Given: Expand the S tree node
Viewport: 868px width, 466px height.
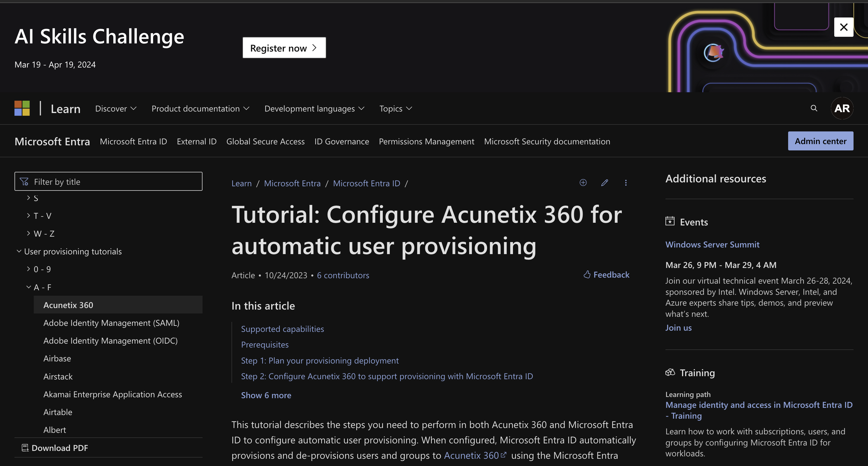Looking at the screenshot, I should click(x=28, y=198).
